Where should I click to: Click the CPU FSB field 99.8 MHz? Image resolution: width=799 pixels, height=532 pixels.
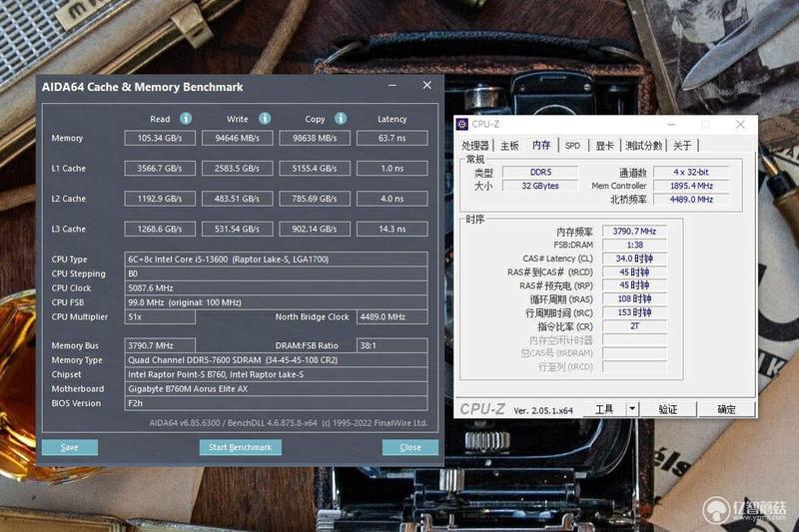click(x=276, y=302)
